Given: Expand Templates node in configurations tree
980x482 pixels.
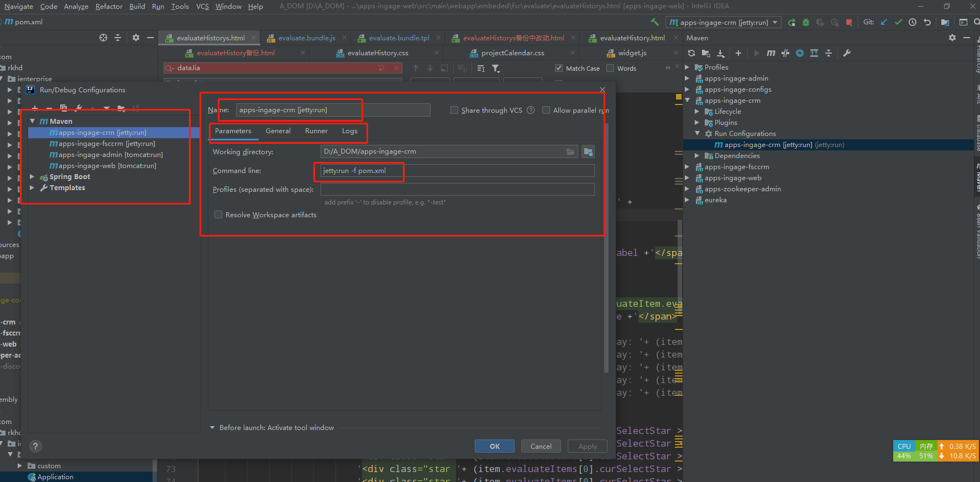Looking at the screenshot, I should [x=32, y=188].
